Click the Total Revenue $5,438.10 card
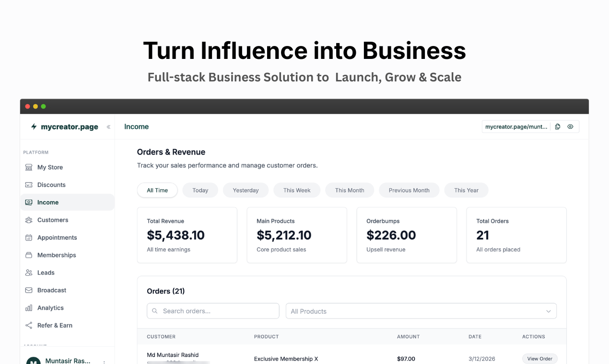 187,235
